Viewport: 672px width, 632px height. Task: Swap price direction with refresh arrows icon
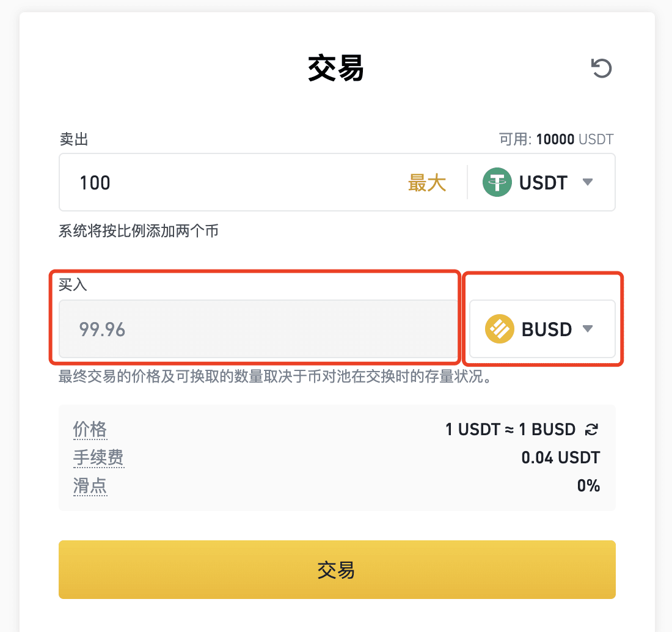591,429
